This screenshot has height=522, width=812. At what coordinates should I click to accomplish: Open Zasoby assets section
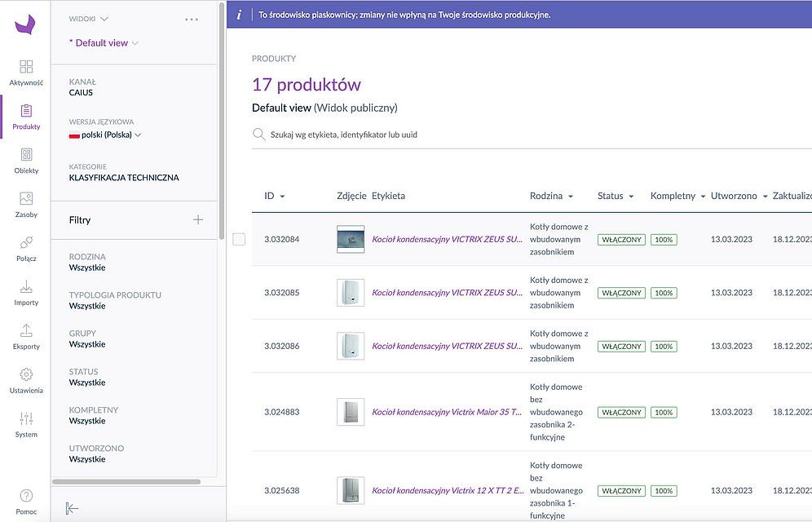(x=26, y=199)
